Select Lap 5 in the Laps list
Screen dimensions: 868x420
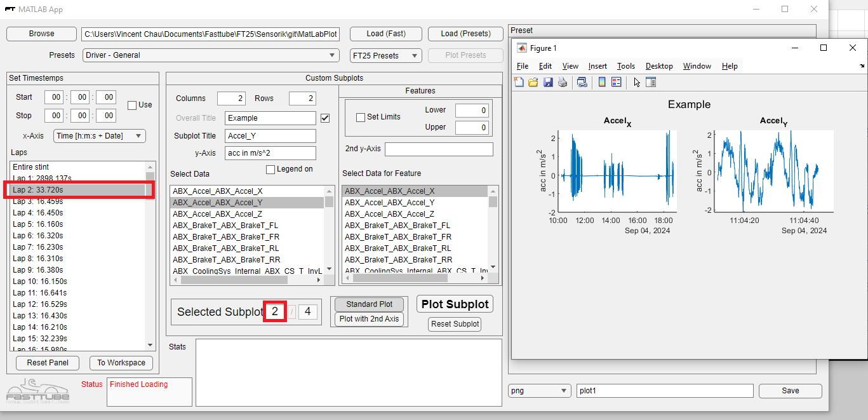[38, 224]
